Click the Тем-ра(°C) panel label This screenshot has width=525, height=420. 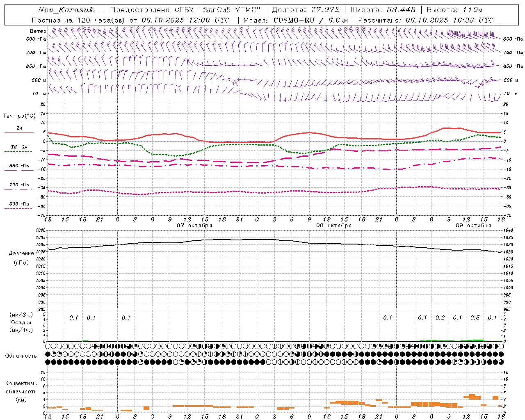pos(19,116)
